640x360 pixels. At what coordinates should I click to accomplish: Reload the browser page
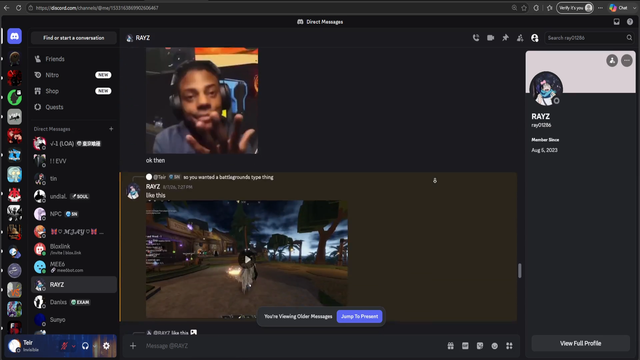19,8
